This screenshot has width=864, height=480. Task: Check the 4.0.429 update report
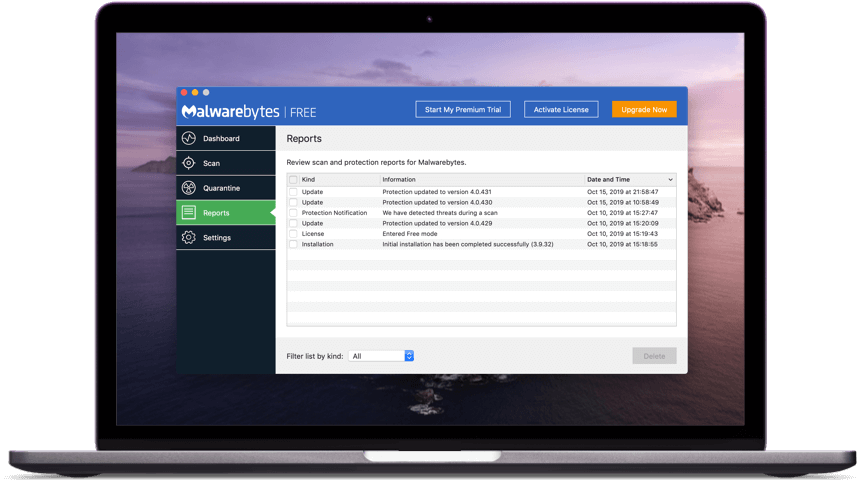coord(293,223)
